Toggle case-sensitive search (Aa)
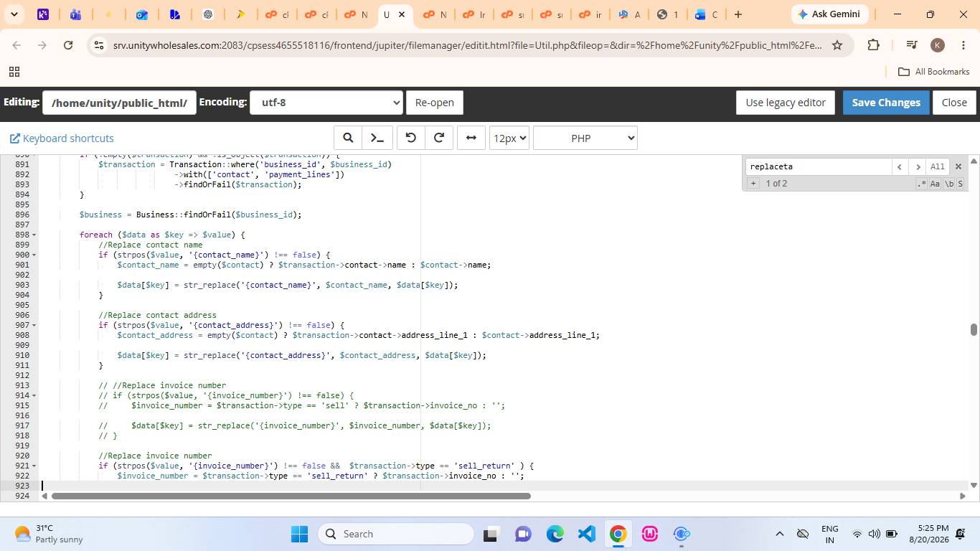Viewport: 980px width, 551px height. [935, 184]
